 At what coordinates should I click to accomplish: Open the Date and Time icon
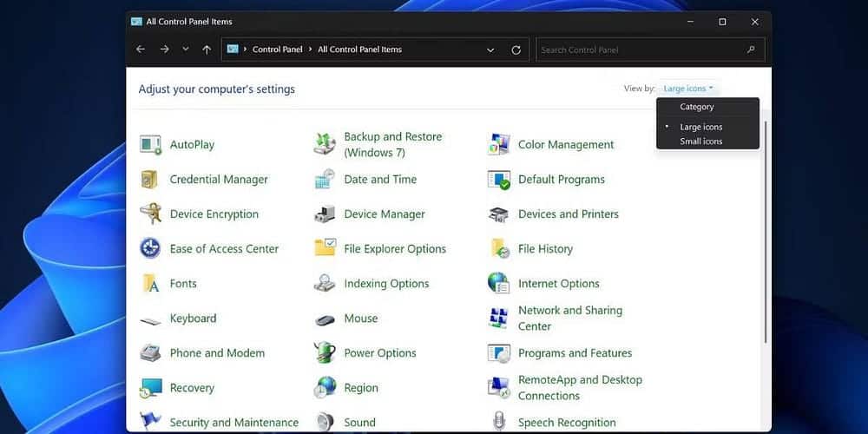click(x=325, y=180)
